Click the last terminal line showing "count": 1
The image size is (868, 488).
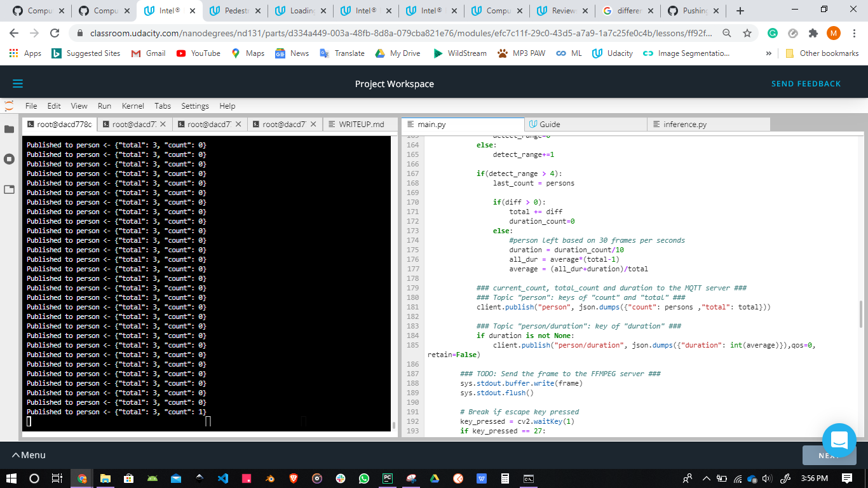116,412
